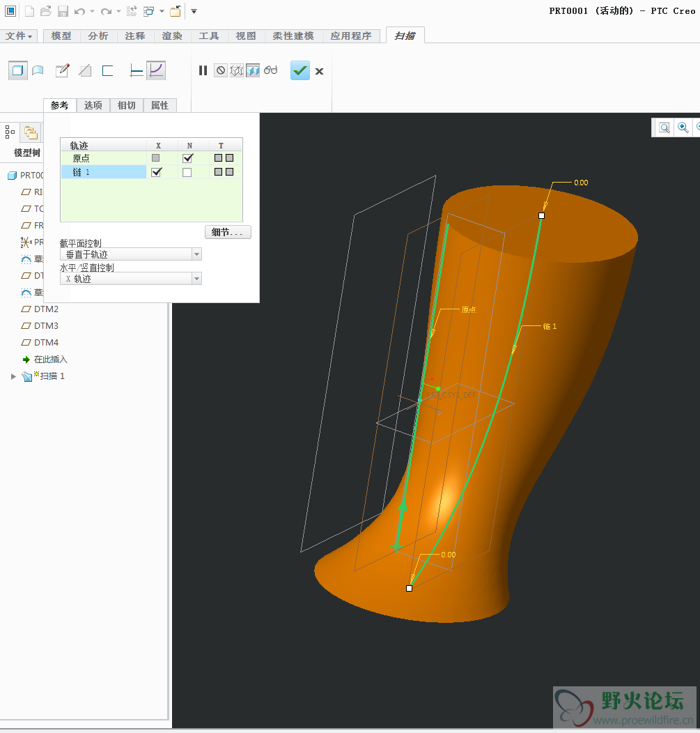Select the 原点 trajectory row name
This screenshot has width=700, height=733.
pyautogui.click(x=104, y=158)
